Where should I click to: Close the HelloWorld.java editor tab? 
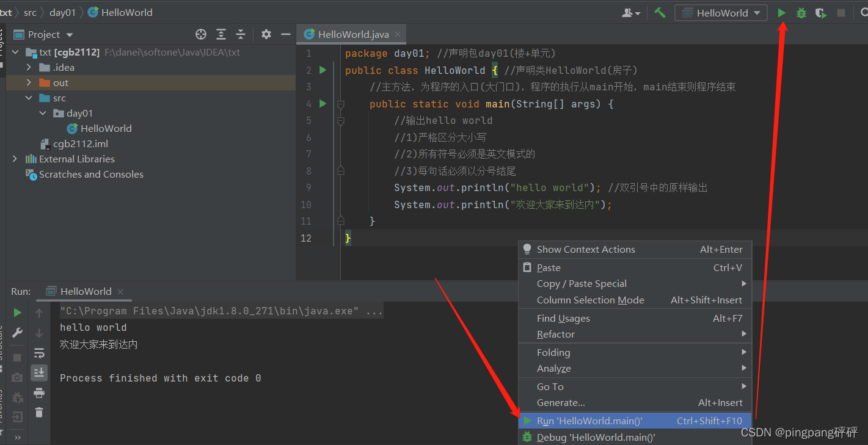[398, 35]
